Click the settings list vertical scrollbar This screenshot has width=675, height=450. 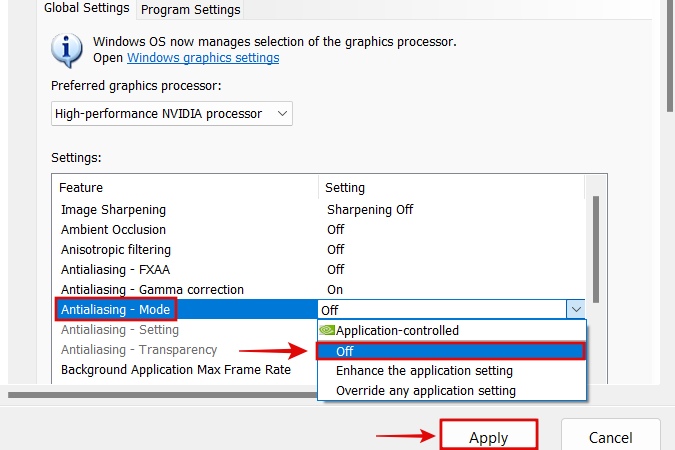[597, 250]
